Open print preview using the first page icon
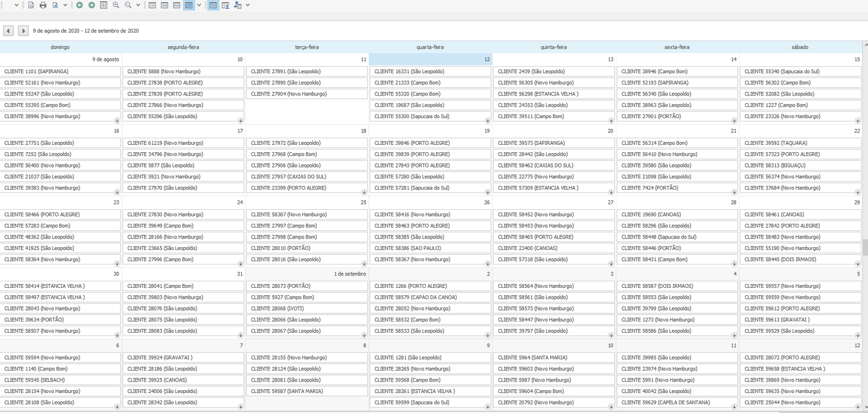This screenshot has width=868, height=413. [x=31, y=5]
